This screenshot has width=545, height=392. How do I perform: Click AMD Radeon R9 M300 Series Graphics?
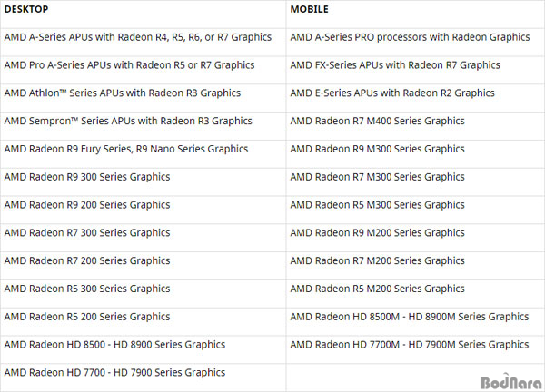[x=378, y=149]
